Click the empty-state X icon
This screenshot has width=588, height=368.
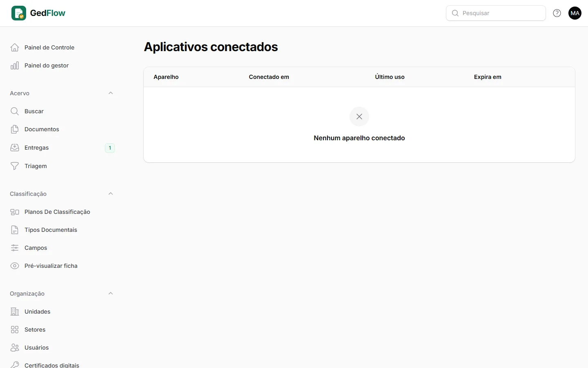(x=359, y=117)
